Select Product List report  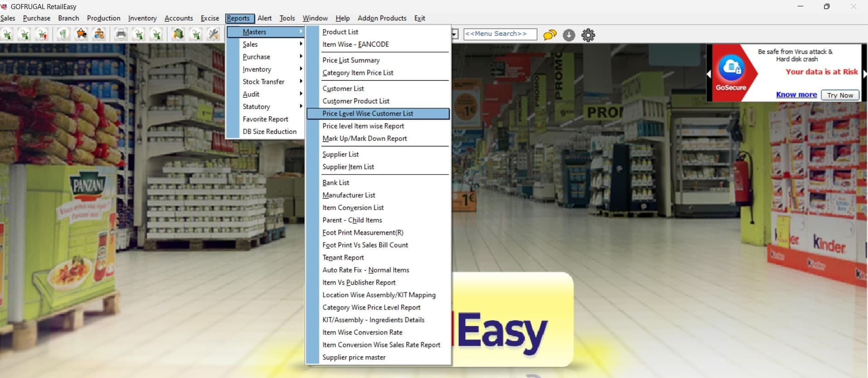click(378, 32)
